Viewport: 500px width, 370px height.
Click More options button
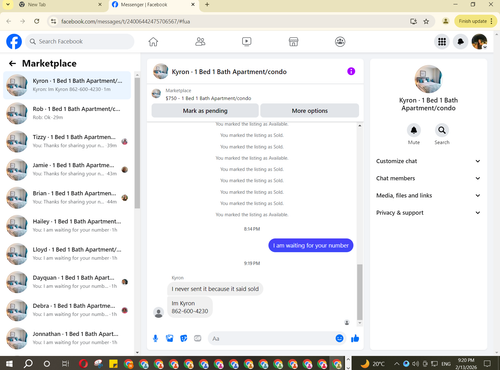(310, 111)
